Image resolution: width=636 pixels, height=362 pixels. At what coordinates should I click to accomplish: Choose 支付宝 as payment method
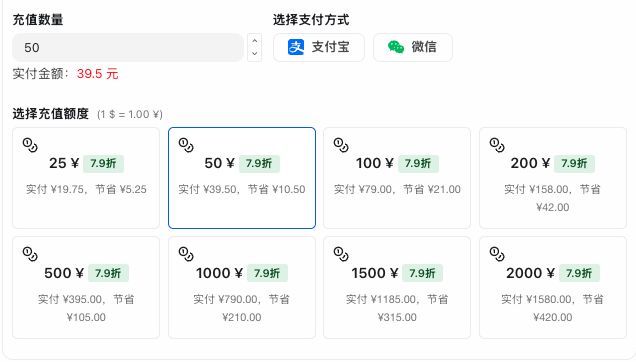click(x=319, y=47)
